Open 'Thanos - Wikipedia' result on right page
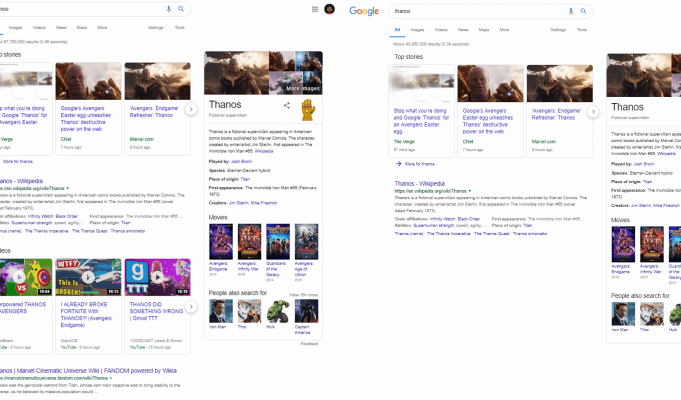This screenshot has width=681, height=400. point(420,184)
